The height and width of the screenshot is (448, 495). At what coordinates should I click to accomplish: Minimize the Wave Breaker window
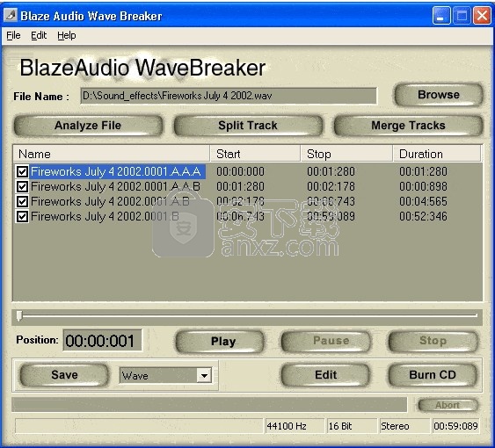pyautogui.click(x=441, y=16)
